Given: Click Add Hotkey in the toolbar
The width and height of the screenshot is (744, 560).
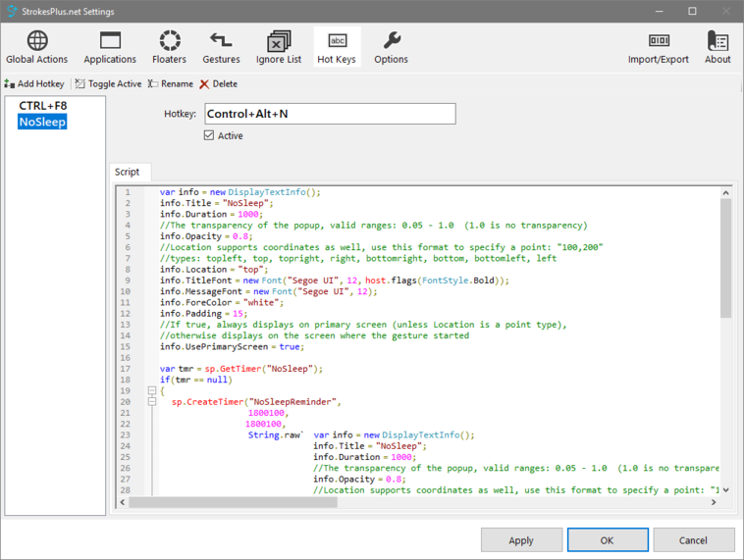Looking at the screenshot, I should click(x=34, y=84).
